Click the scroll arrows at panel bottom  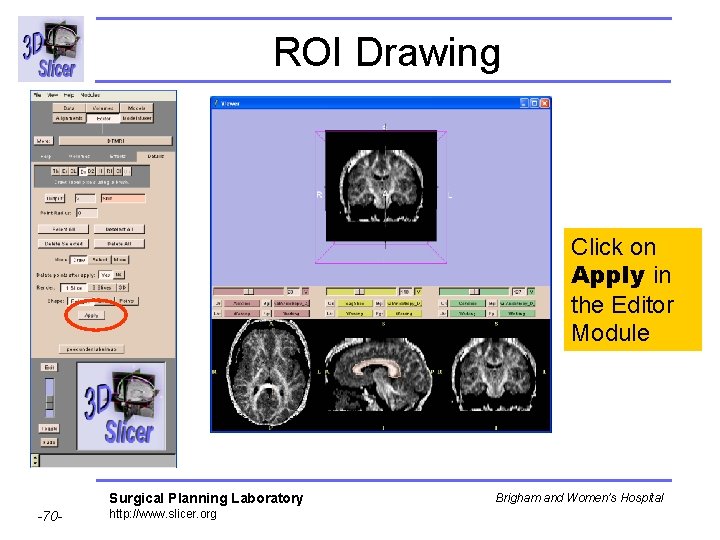pyautogui.click(x=35, y=460)
